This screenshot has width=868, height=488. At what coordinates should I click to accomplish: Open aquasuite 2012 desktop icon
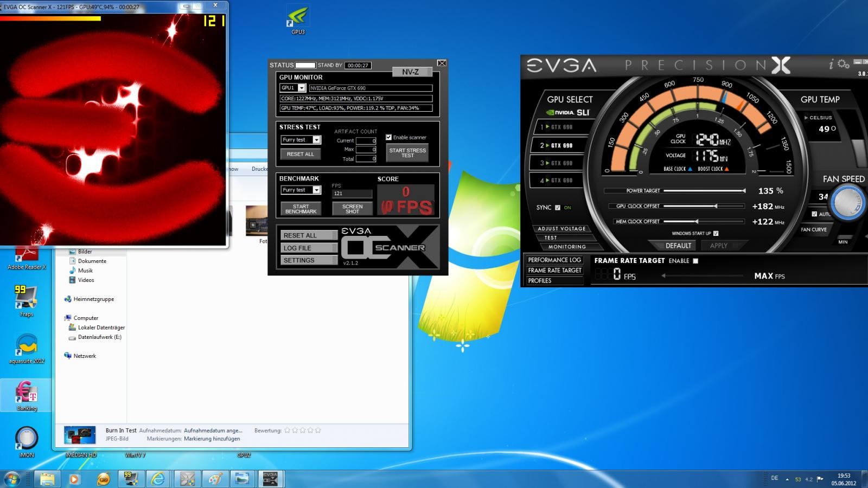point(27,349)
